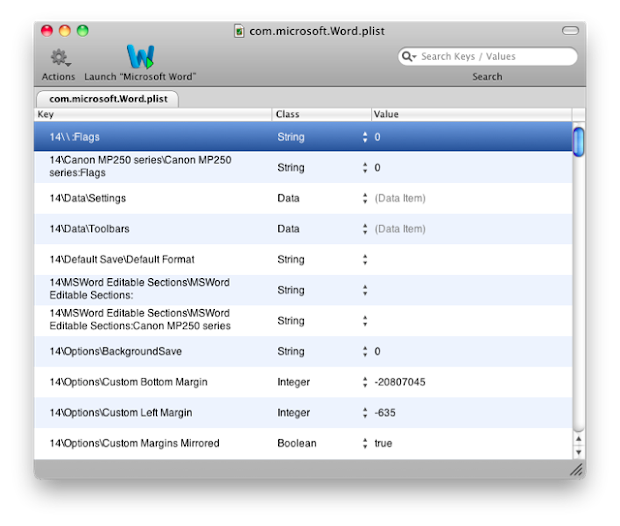620x526 pixels.
Task: Select 14\Options\Custom Margins Mirrored key
Action: [x=134, y=443]
